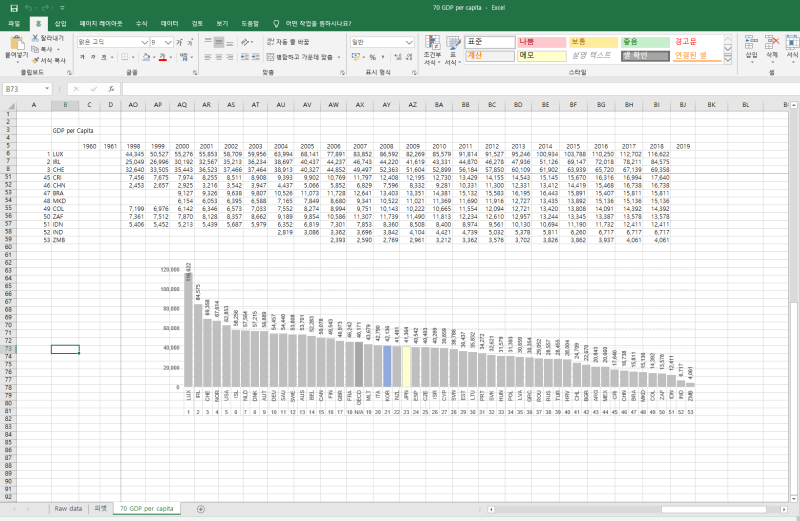Screen dimensions: 800x521
Task: Toggle align text left
Action: click(208, 57)
